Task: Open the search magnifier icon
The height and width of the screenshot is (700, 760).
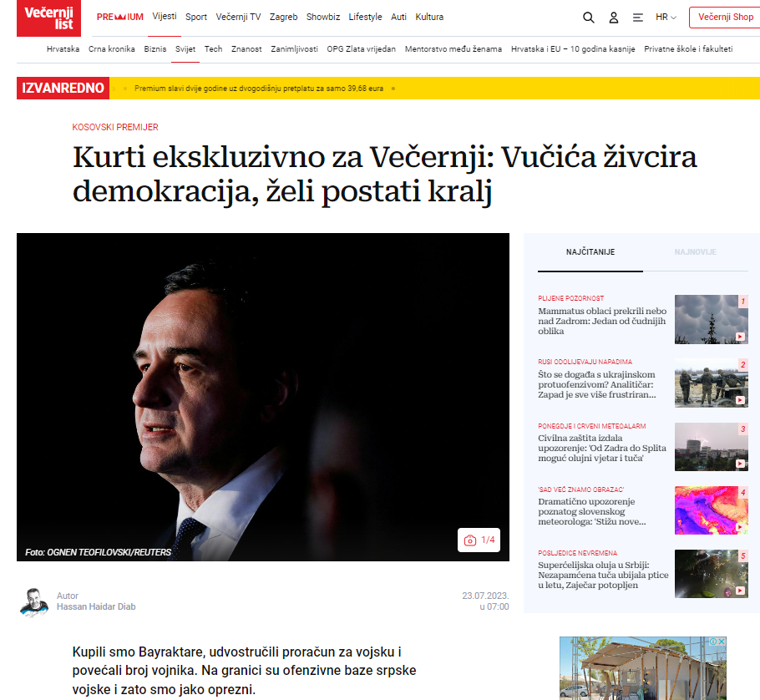Action: (x=589, y=18)
